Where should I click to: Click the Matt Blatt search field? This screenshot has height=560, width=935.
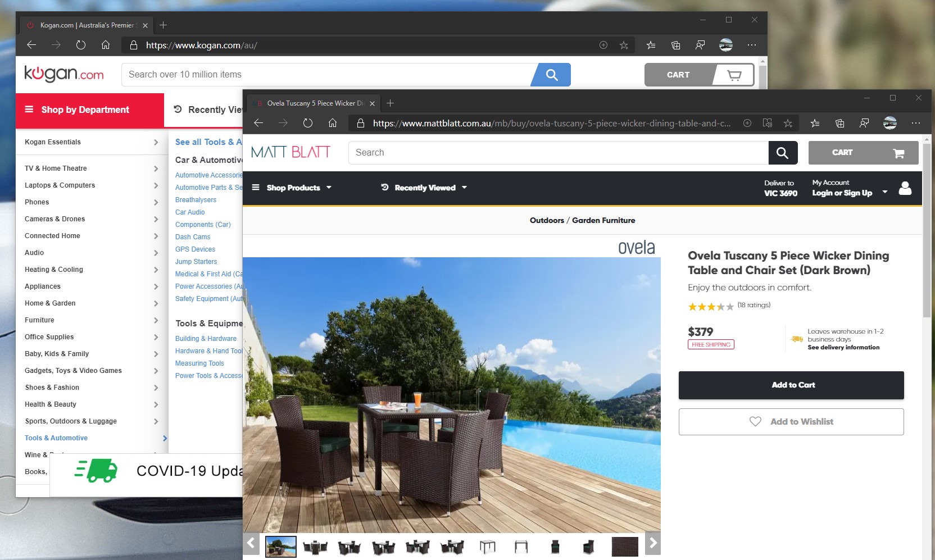coord(559,153)
